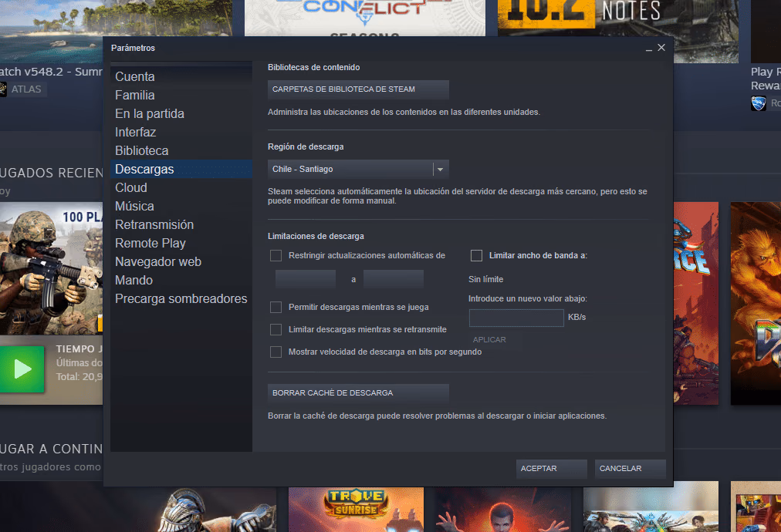This screenshot has height=532, width=781.
Task: Click the ATLAS game tag
Action: point(26,89)
